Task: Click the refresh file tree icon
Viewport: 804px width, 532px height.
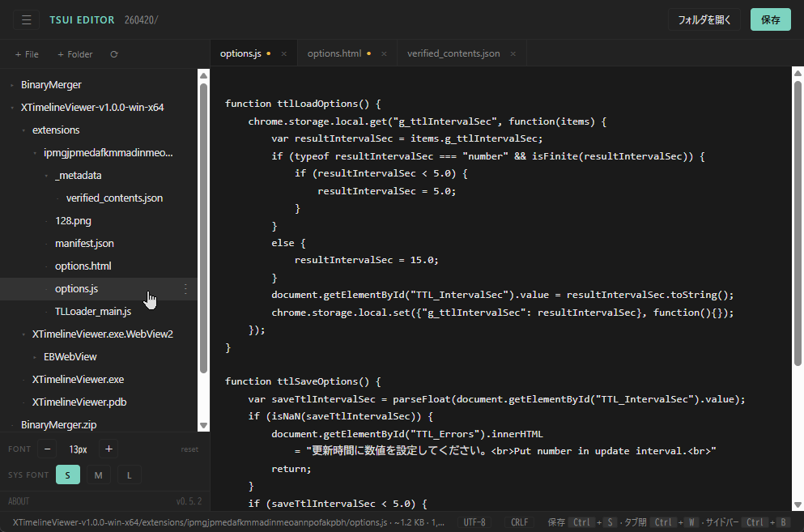Action: [114, 54]
